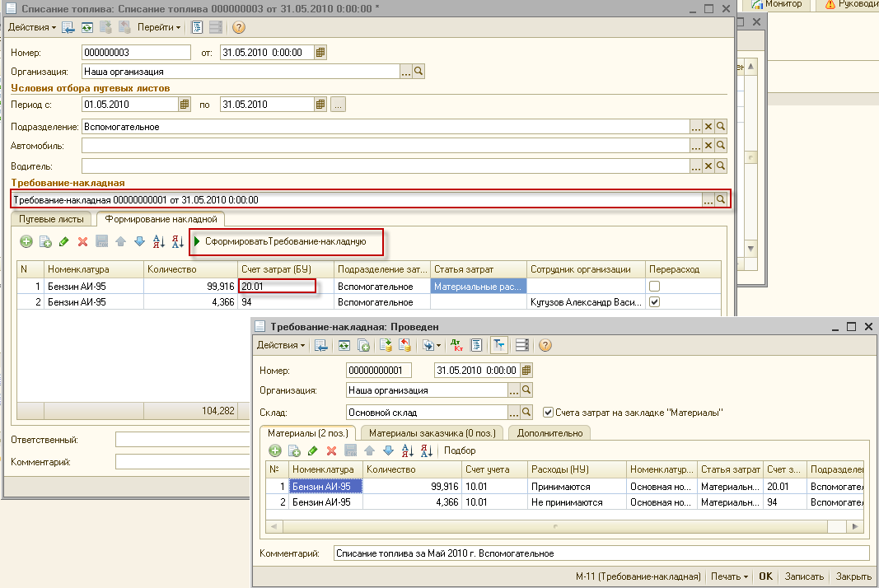Click the Комментарий field in Требование-накладная
This screenshot has width=879, height=588.
pos(601,553)
